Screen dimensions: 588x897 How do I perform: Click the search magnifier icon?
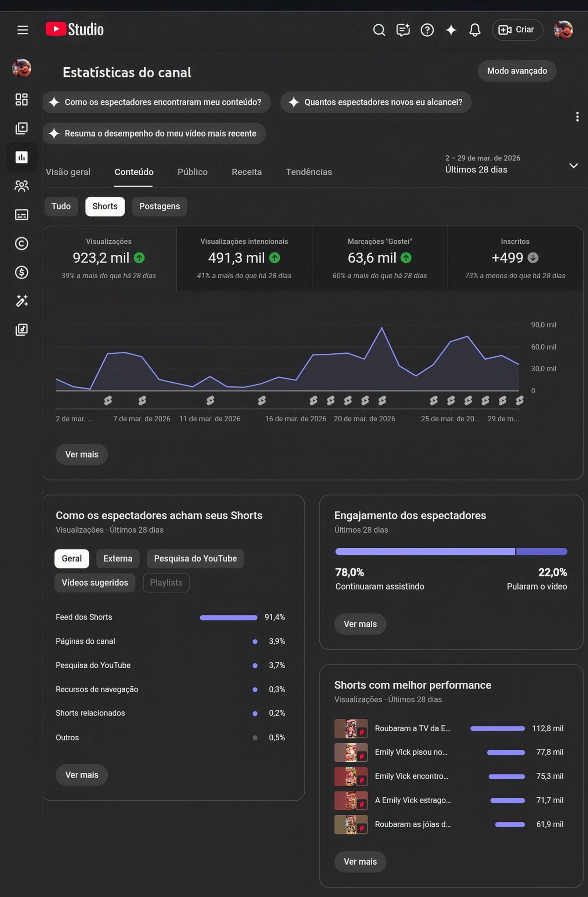click(379, 30)
